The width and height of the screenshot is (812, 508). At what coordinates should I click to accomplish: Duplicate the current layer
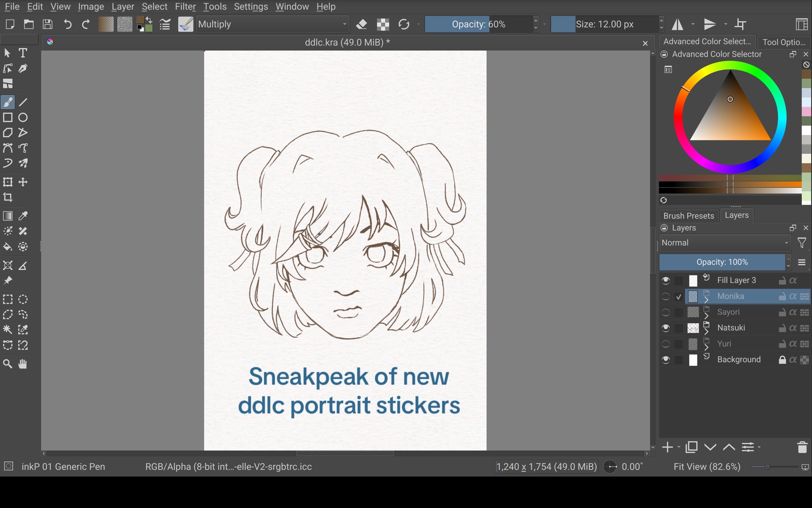click(691, 447)
